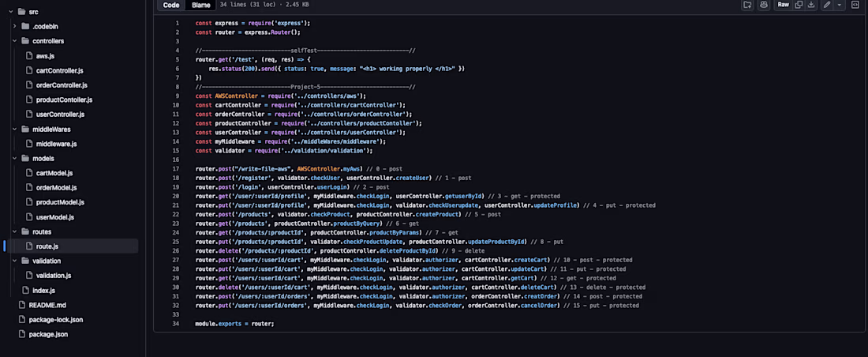The height and width of the screenshot is (357, 868).
Task: Click the middleWares folder icon
Action: tap(25, 130)
